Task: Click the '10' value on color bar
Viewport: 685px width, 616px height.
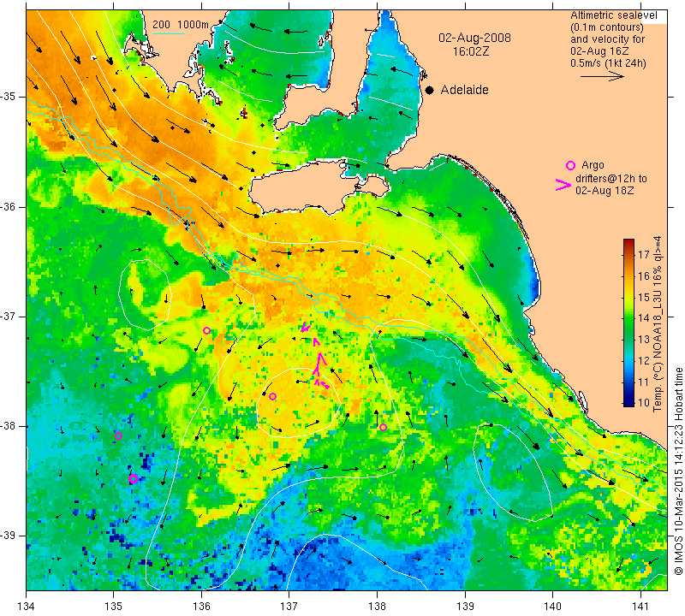Action: [644, 402]
